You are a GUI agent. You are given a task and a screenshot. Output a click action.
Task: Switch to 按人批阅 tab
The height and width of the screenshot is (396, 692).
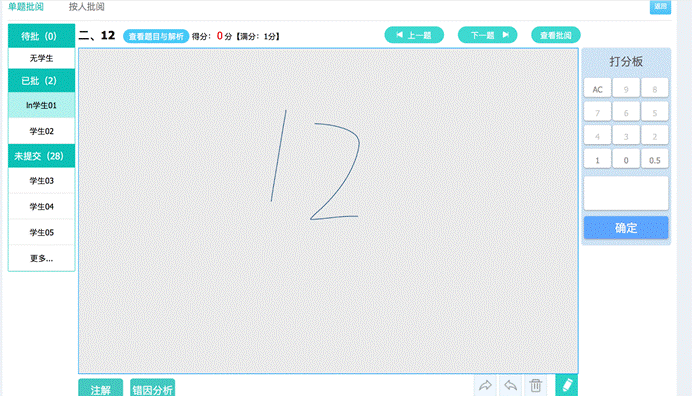(x=86, y=7)
